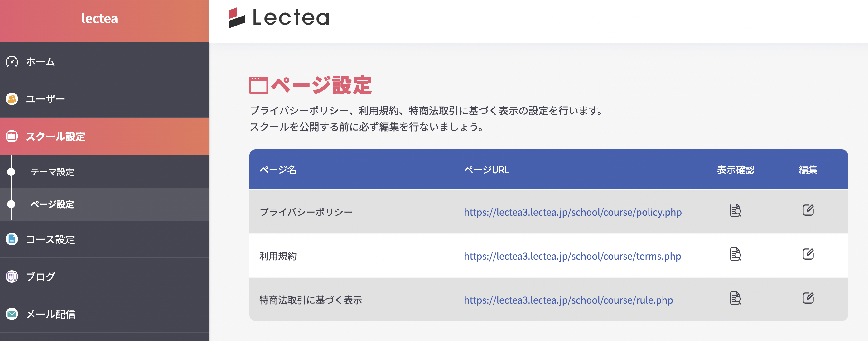The width and height of the screenshot is (868, 341).
Task: Preview the 特商法取引に基づく表示 page
Action: click(735, 298)
